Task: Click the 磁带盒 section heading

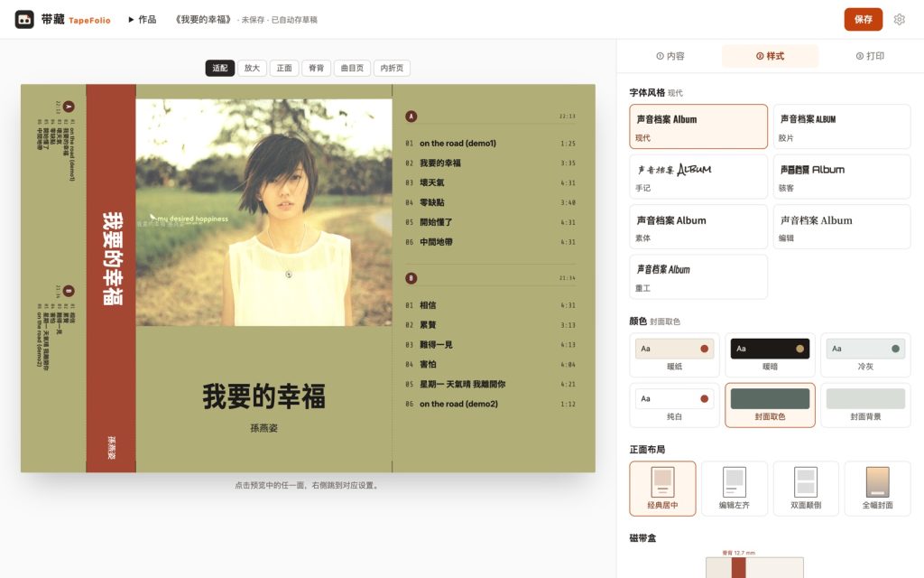Action: pyautogui.click(x=642, y=538)
